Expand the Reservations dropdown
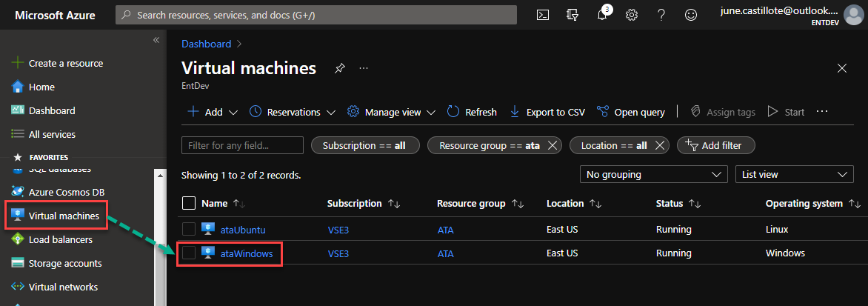This screenshot has height=306, width=868. coord(293,112)
